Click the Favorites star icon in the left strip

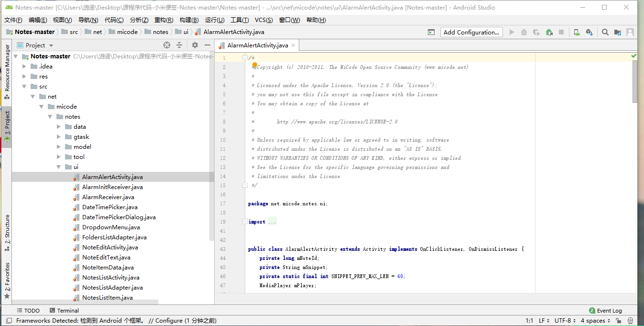(7, 296)
